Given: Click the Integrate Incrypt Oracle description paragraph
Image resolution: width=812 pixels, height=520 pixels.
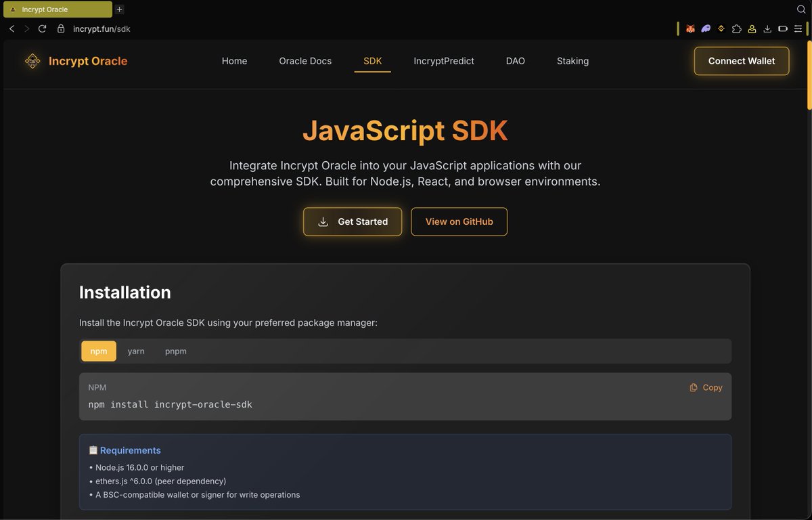Looking at the screenshot, I should click(x=405, y=173).
